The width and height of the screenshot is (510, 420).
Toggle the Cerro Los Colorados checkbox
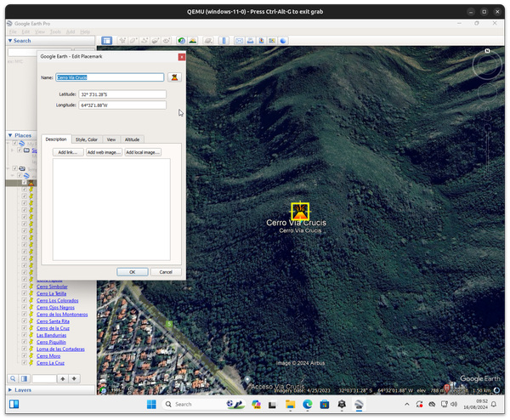coord(24,300)
